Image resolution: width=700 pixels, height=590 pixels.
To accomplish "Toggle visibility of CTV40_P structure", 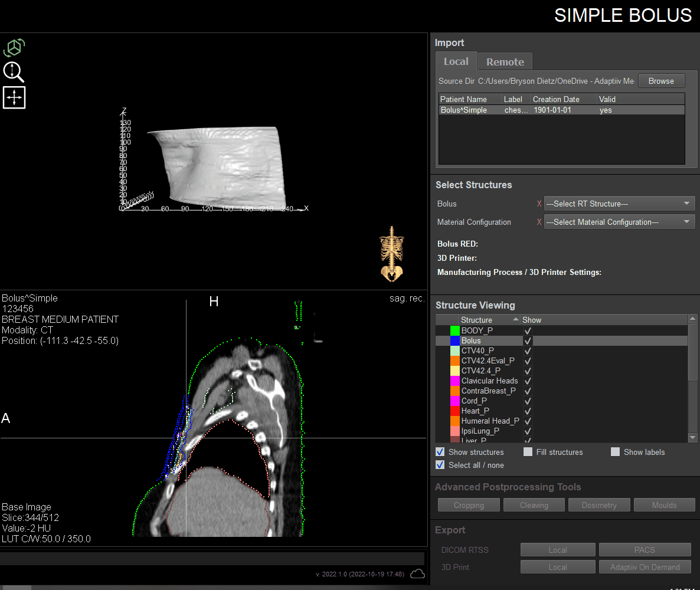I will [528, 351].
